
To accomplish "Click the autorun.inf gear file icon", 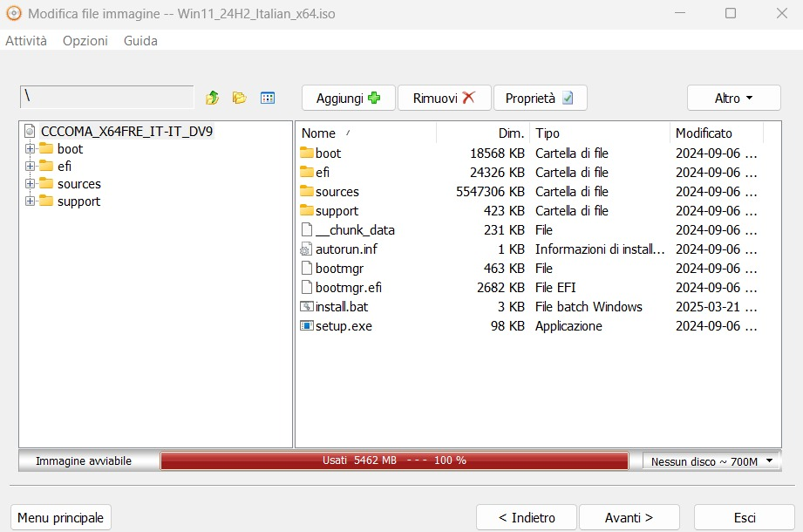I will click(306, 249).
